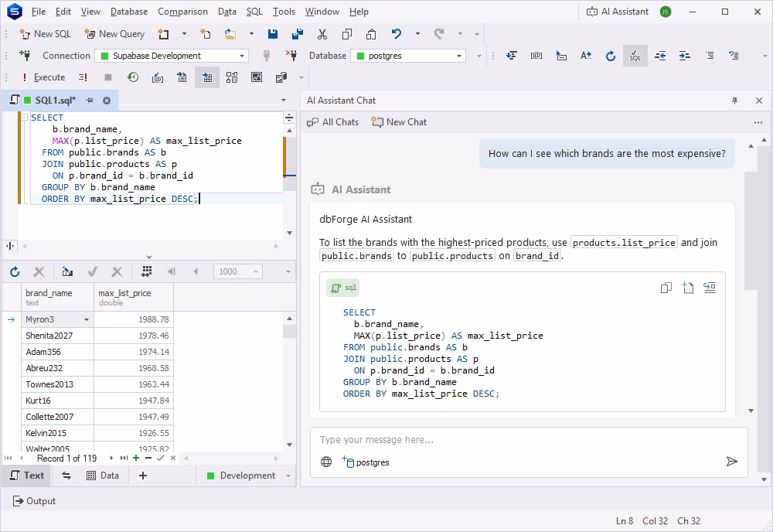Click the AI Assistant button in title bar
Screen dimensions: 773x532
point(617,12)
